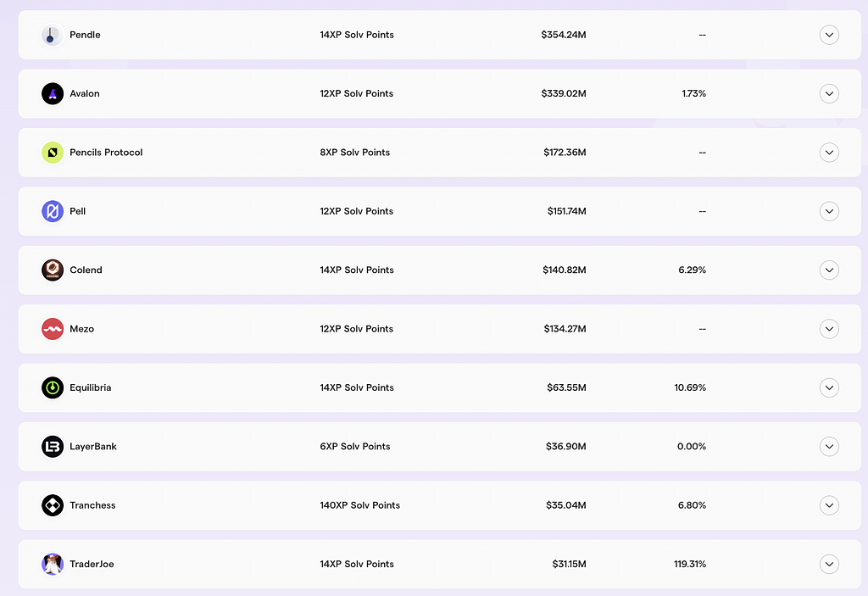868x596 pixels.
Task: Click the Tranchess diamond logo icon
Action: click(53, 505)
